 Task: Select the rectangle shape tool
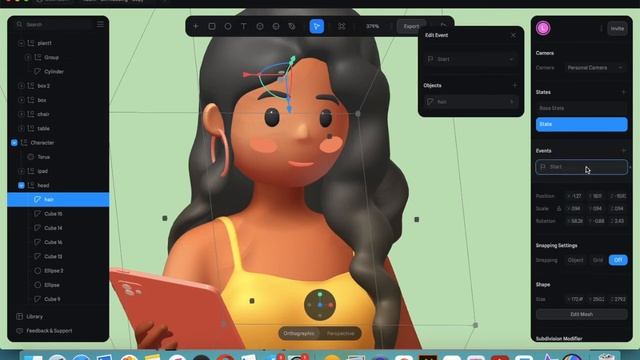coord(212,27)
